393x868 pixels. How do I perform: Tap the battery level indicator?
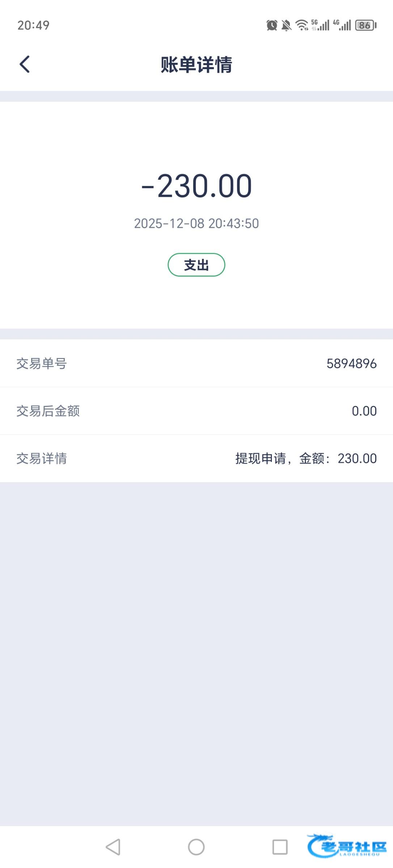(366, 25)
